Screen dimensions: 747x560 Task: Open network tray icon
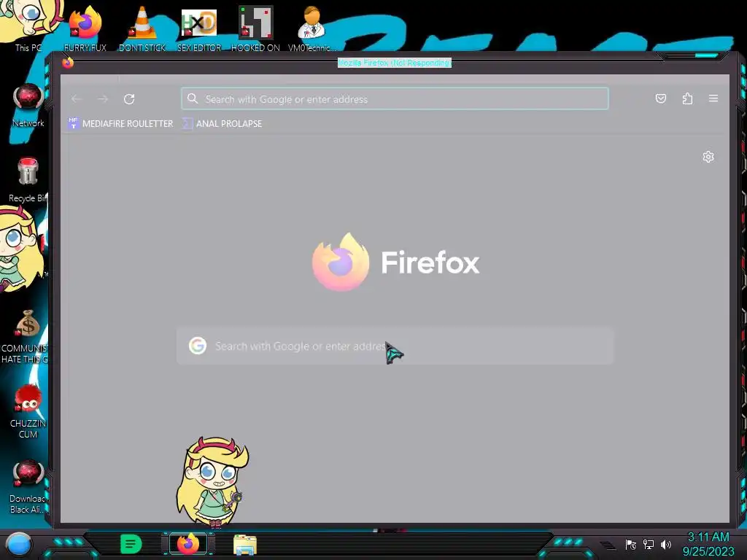click(649, 544)
